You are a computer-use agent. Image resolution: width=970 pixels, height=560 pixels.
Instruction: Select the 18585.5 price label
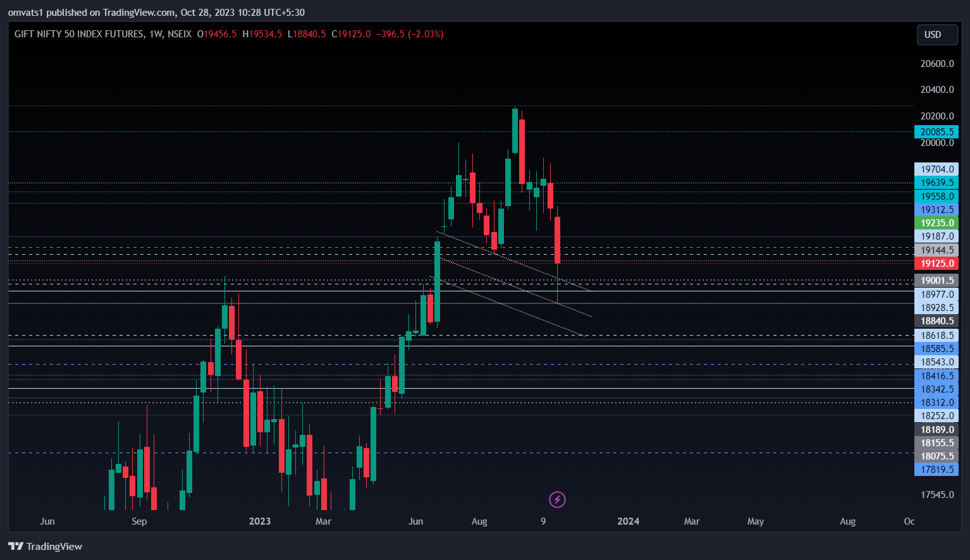(x=936, y=349)
